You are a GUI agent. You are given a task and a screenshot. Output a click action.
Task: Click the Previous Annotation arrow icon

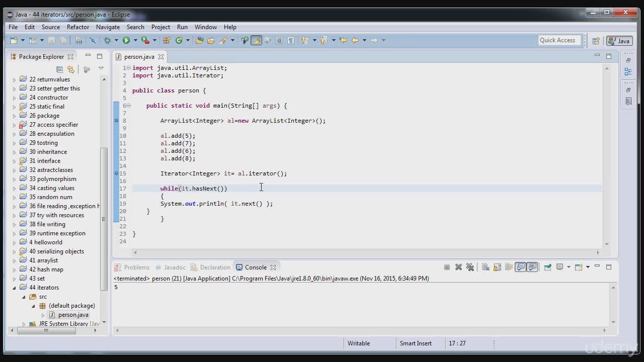[x=324, y=40]
